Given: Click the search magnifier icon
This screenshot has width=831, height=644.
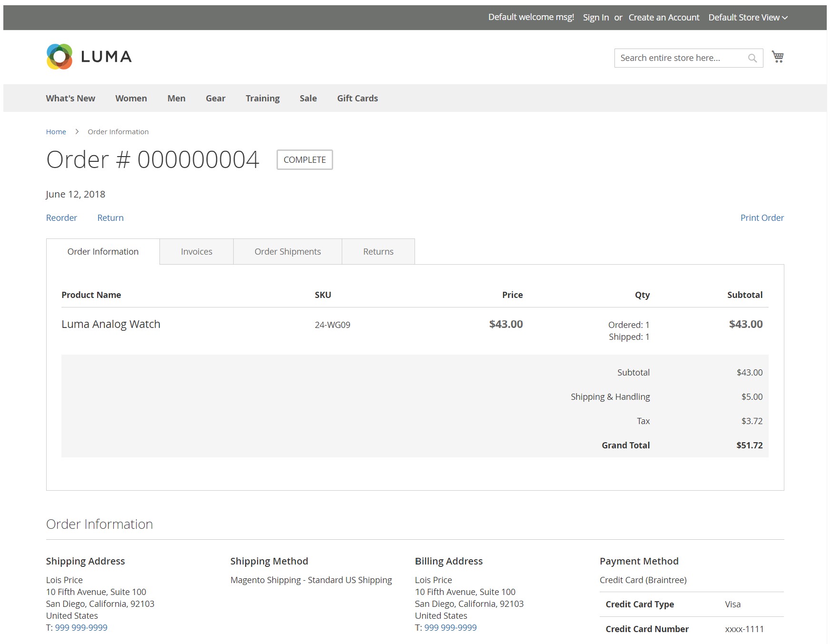Looking at the screenshot, I should (752, 58).
